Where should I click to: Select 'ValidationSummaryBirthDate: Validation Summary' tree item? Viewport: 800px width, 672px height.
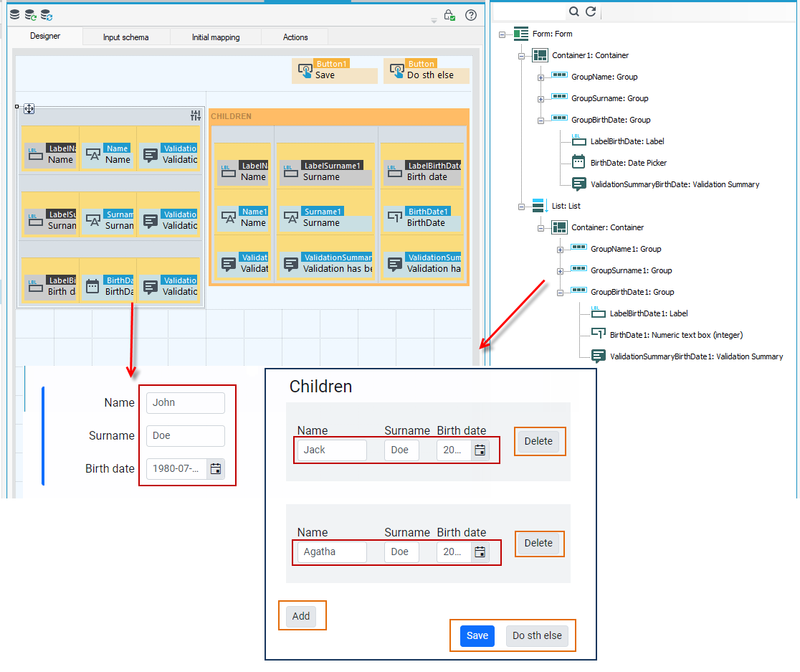tap(675, 184)
